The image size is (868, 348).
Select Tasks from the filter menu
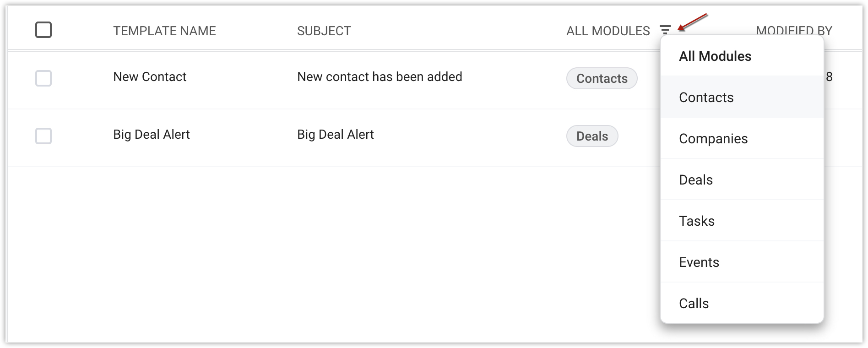tap(697, 221)
